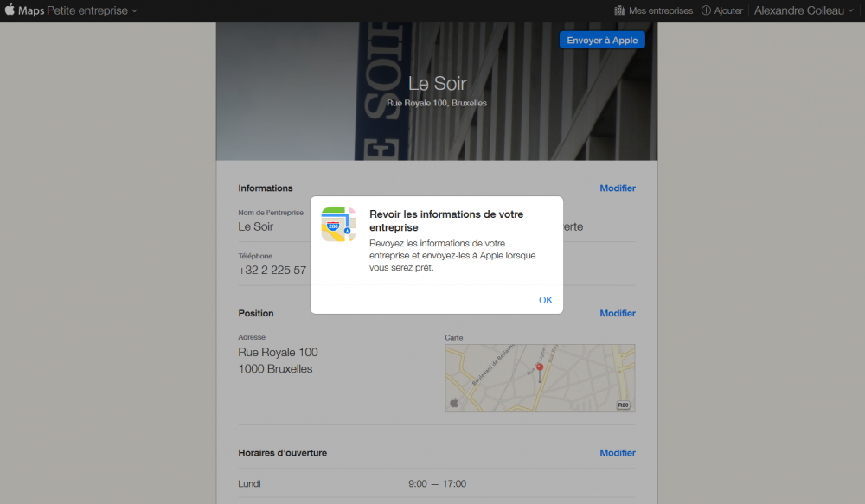Image resolution: width=865 pixels, height=504 pixels.
Task: Click Modifier next to Horaires d'ouverture
Action: tap(618, 453)
